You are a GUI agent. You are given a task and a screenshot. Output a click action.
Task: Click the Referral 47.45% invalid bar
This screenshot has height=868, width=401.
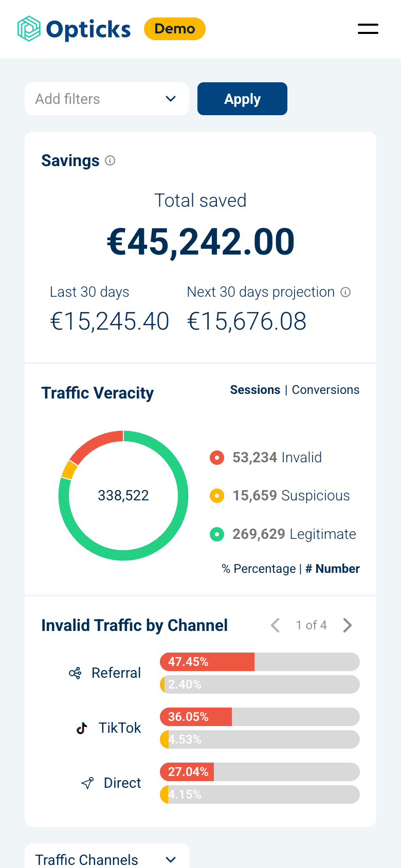pos(207,662)
